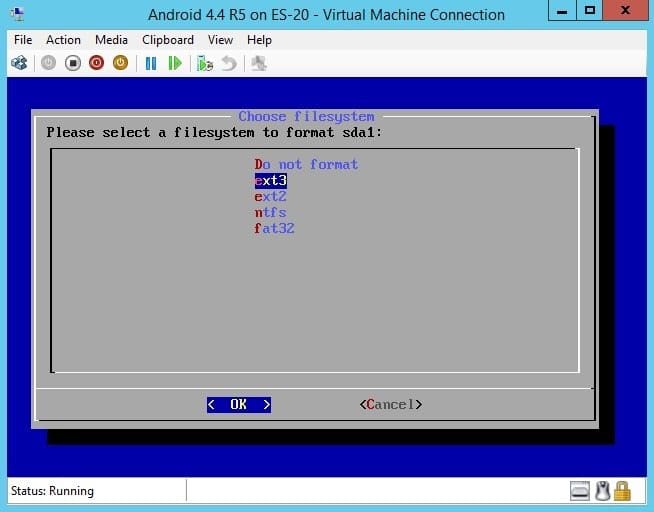Click the keyboard status icon

[x=580, y=491]
